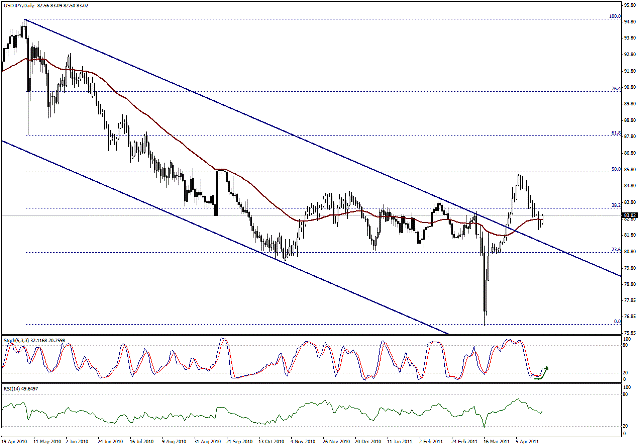Click the highest candle at the channel start
This screenshot has width=640, height=445.
24,23
